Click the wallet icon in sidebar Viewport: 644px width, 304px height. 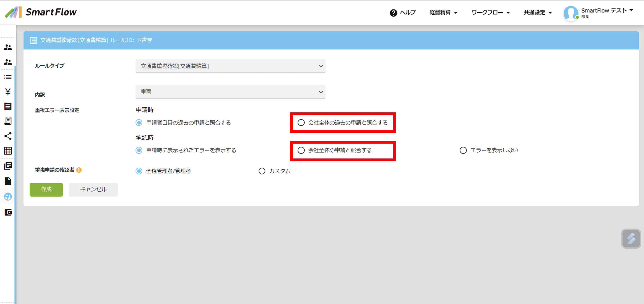click(x=8, y=212)
